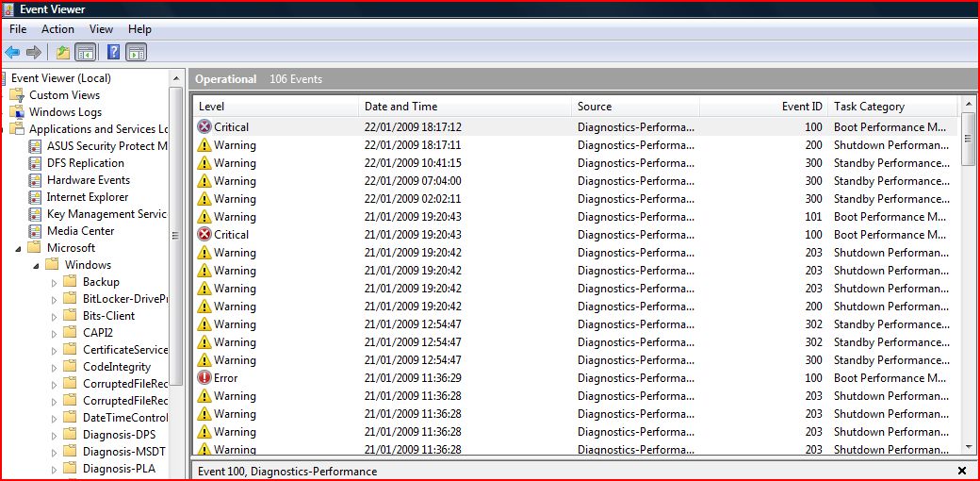The height and width of the screenshot is (481, 980).
Task: Click the Critical icon on the 21/01/2009 19:20:43 event
Action: [x=204, y=235]
